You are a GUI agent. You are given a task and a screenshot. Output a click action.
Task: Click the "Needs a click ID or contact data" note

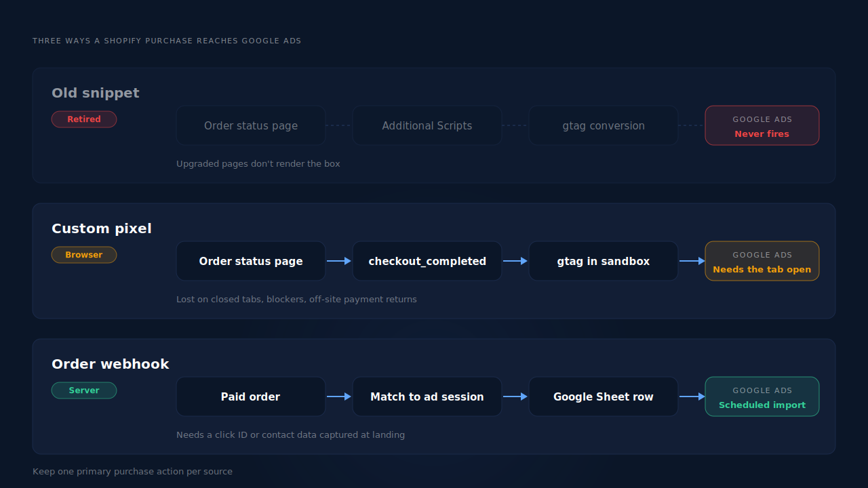pos(290,434)
